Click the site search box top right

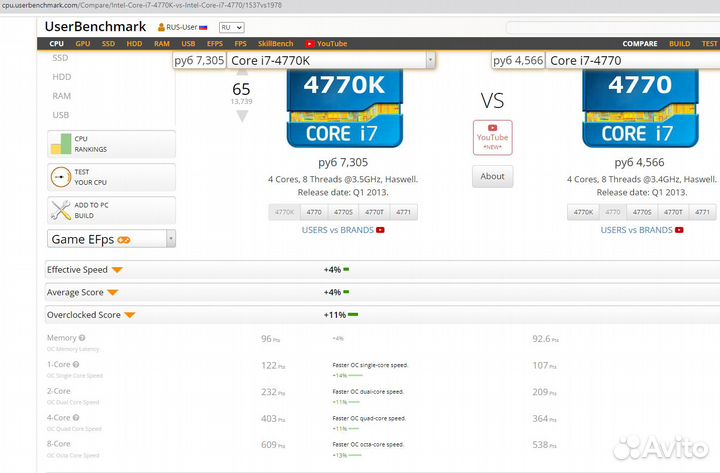pyautogui.click(x=613, y=28)
